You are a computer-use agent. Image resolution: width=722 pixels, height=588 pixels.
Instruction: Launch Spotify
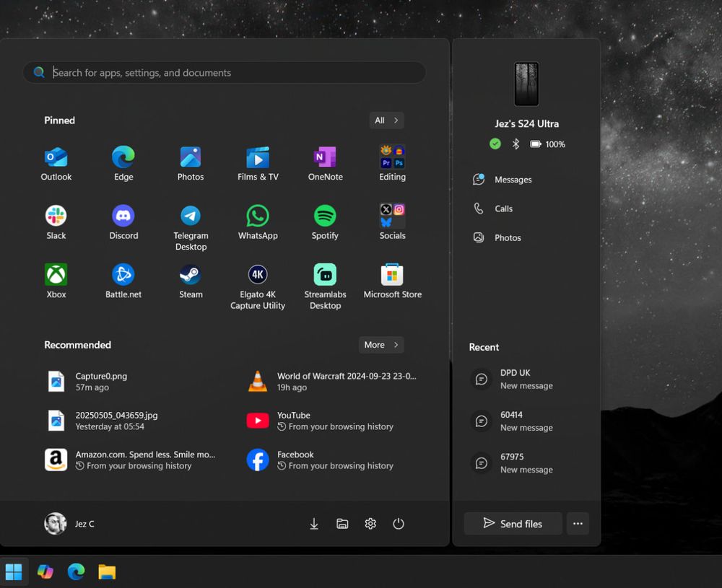click(325, 222)
